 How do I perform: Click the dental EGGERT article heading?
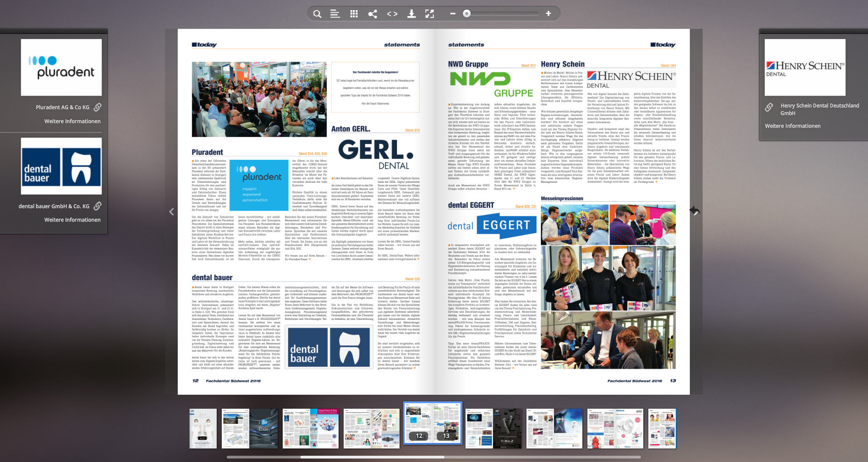tap(471, 205)
